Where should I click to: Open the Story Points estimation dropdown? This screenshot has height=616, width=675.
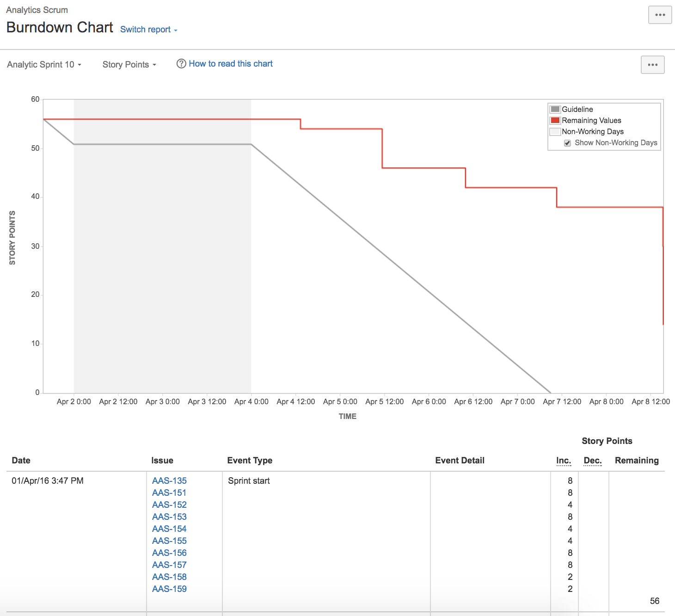click(x=129, y=65)
